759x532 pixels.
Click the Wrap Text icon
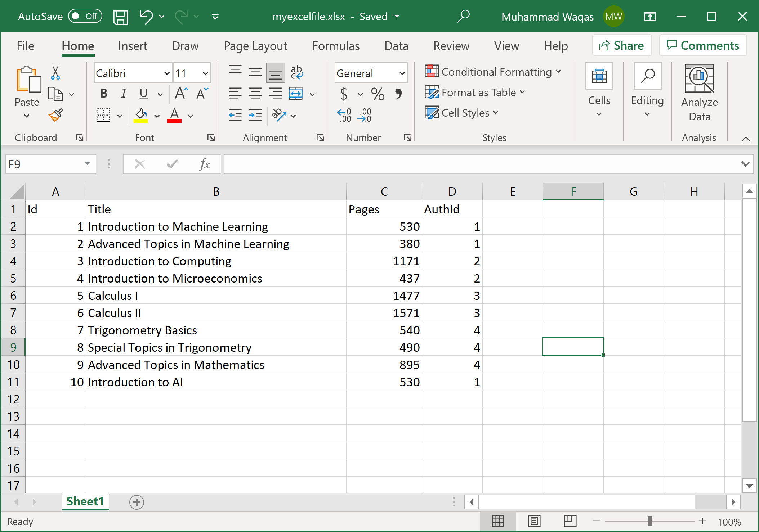(296, 72)
